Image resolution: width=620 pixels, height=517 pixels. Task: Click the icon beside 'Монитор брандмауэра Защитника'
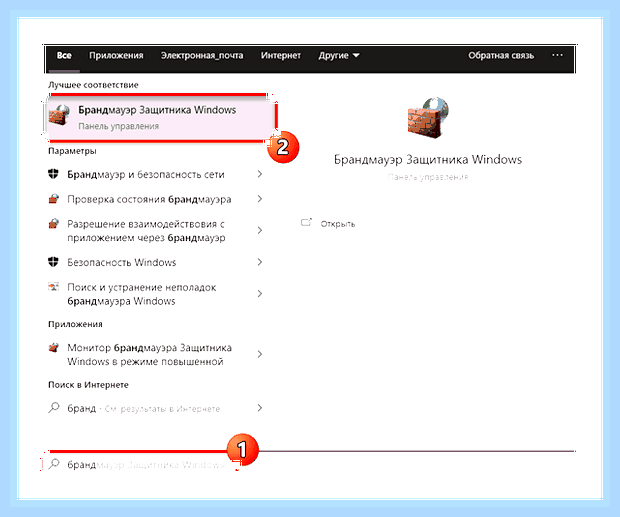click(x=53, y=347)
